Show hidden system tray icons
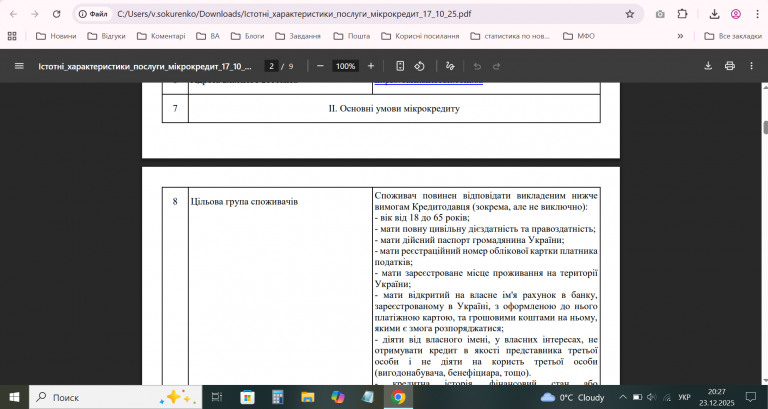768x409 pixels. [623, 397]
